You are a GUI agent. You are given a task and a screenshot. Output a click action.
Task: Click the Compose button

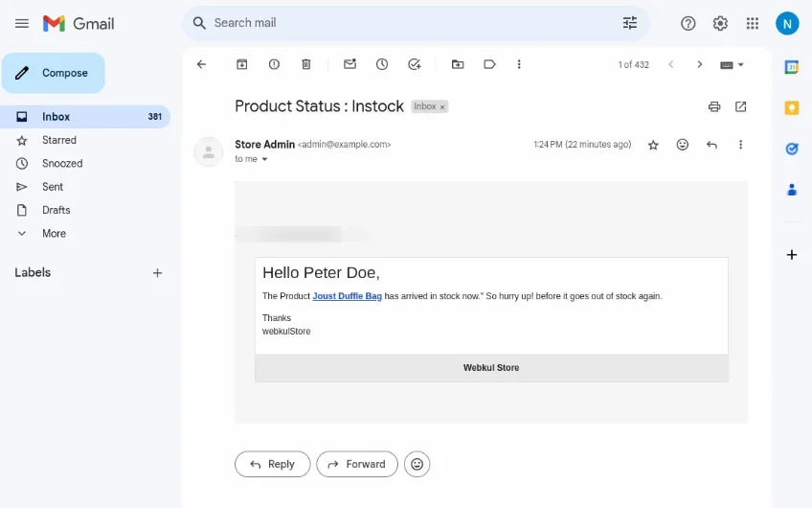(54, 73)
